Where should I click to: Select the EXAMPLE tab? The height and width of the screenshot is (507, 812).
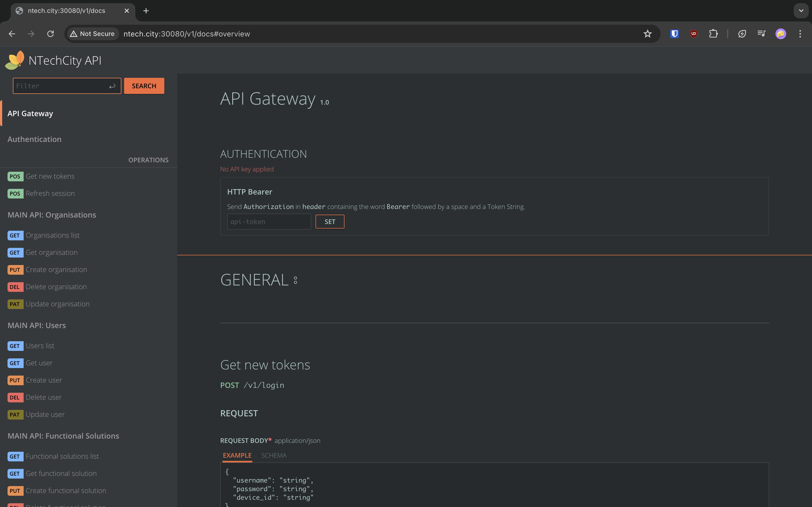[x=237, y=455]
